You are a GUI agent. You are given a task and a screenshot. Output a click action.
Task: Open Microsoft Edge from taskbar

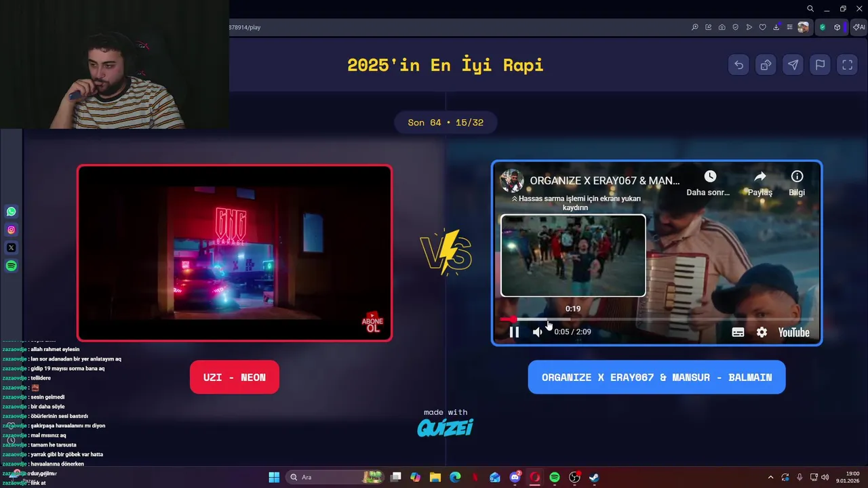pyautogui.click(x=455, y=477)
